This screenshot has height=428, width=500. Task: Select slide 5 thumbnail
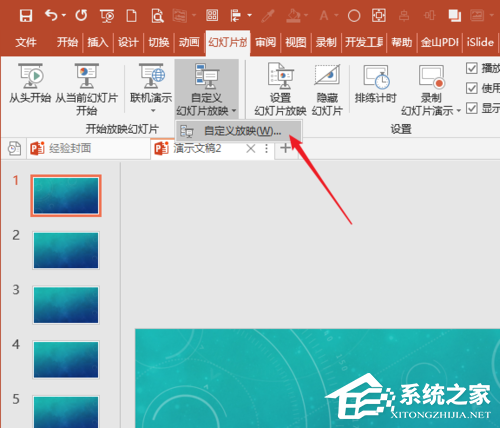click(x=66, y=412)
